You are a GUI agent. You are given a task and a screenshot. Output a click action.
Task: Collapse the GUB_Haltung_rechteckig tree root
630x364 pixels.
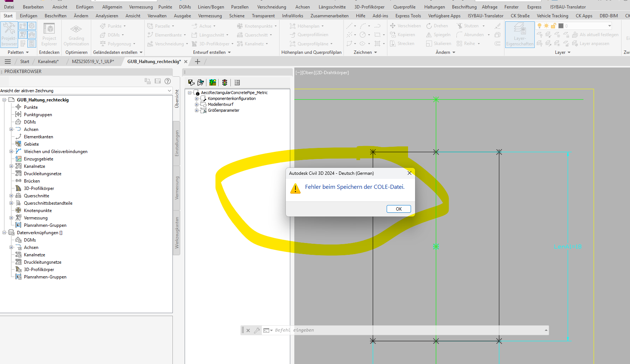[4, 100]
